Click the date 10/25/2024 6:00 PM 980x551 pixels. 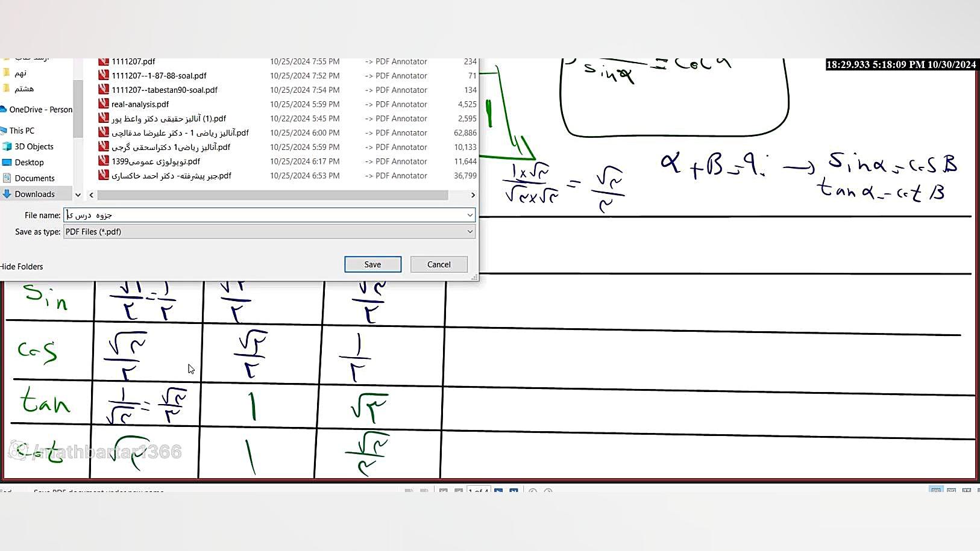(305, 133)
